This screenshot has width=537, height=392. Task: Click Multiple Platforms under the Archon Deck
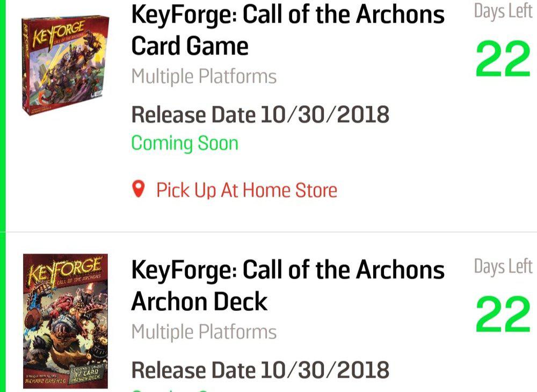coord(204,332)
